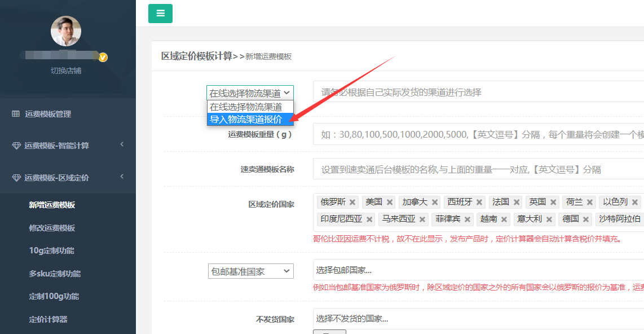644x334 pixels.
Task: Click the diamond icon beside 运费模板-智能计算
Action: point(16,146)
